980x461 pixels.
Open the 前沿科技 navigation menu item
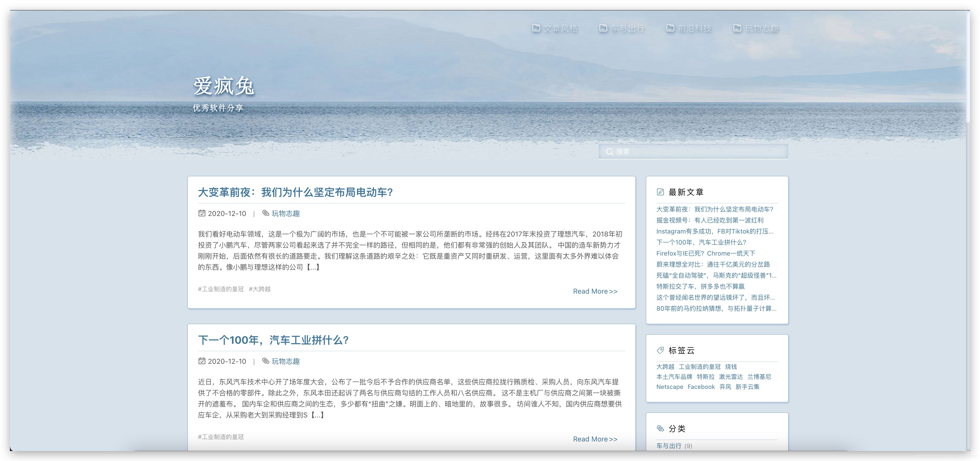694,28
